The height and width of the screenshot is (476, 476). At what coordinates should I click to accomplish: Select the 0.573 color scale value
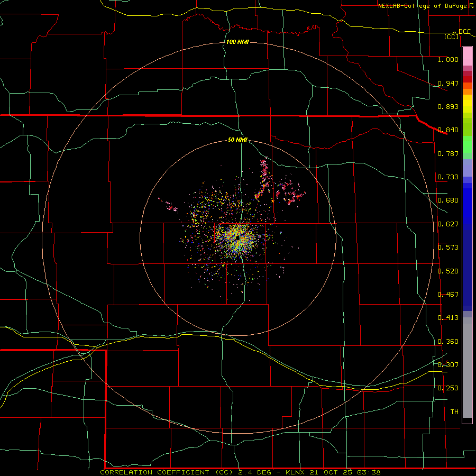tap(448, 248)
